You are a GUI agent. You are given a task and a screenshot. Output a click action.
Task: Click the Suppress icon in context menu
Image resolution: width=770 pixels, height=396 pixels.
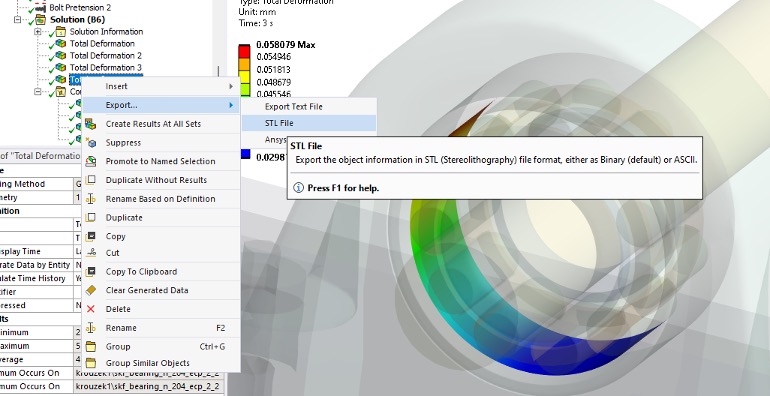pyautogui.click(x=91, y=142)
